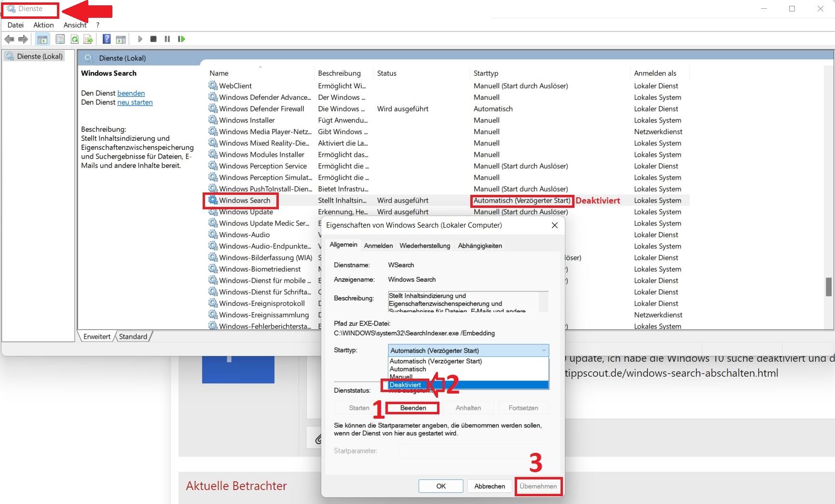Click the Beschreibung column header

[x=344, y=73]
